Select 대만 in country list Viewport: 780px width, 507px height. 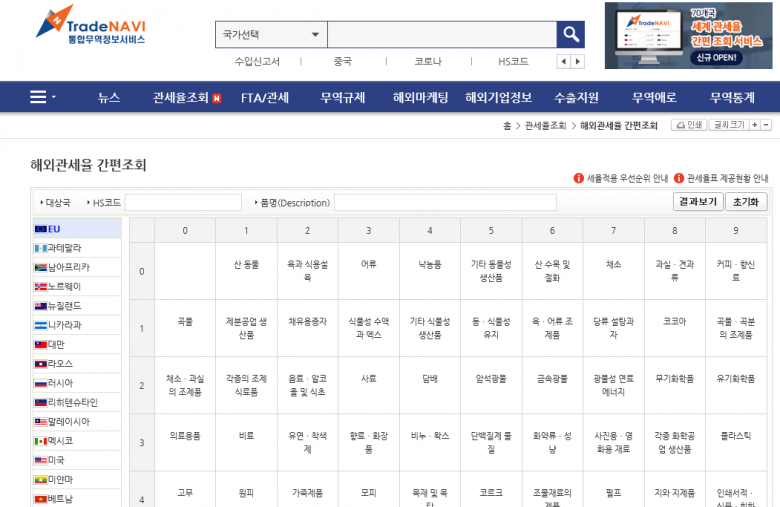pos(77,344)
